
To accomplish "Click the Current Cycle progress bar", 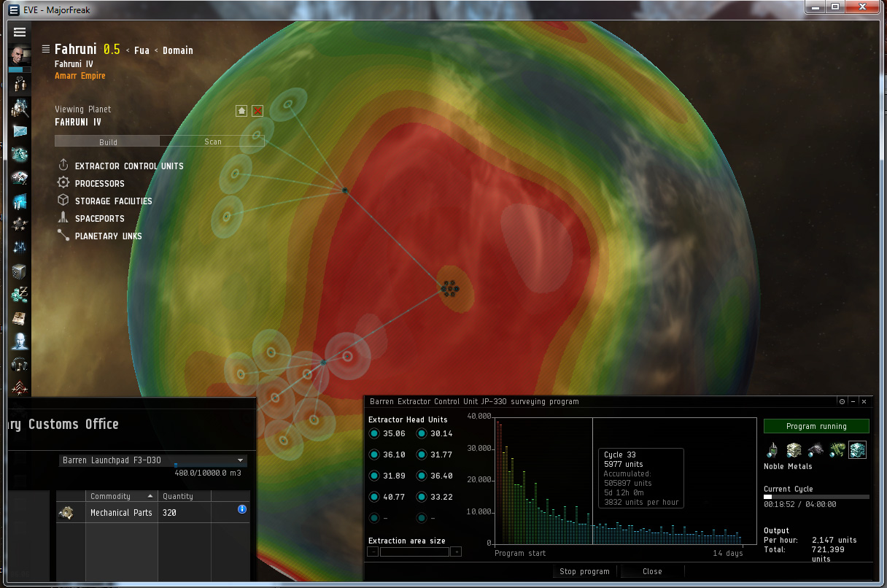I will pyautogui.click(x=816, y=497).
